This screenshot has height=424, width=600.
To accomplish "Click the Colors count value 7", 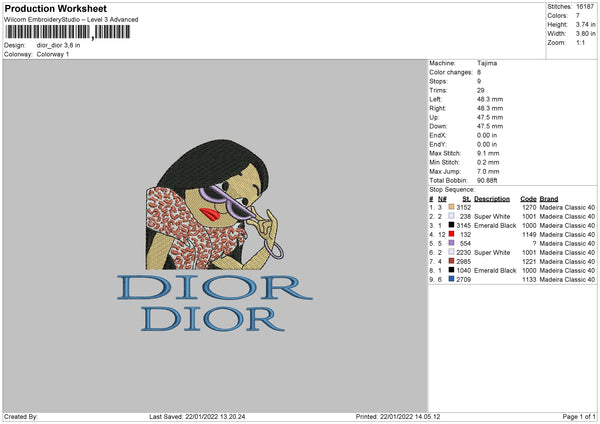I will (x=578, y=16).
